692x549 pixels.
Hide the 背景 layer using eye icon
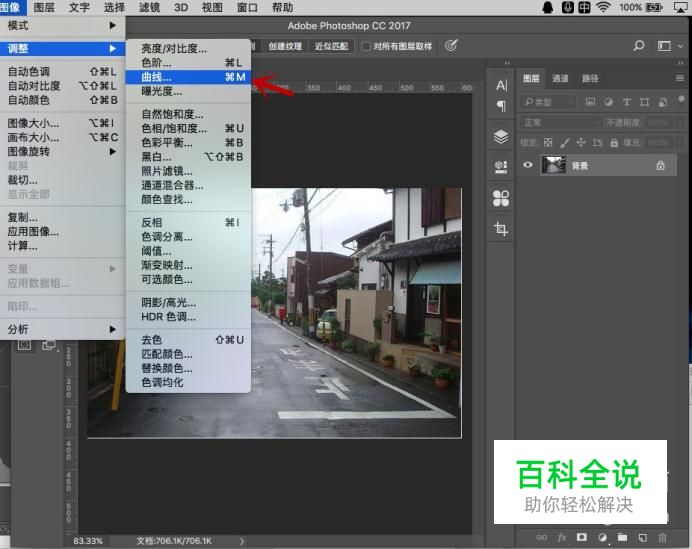point(529,166)
